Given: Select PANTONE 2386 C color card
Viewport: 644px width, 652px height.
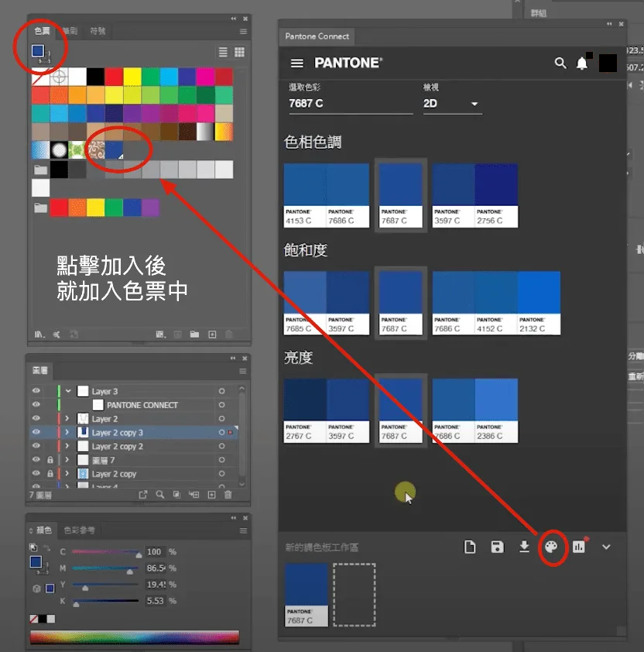Looking at the screenshot, I should pos(496,410).
